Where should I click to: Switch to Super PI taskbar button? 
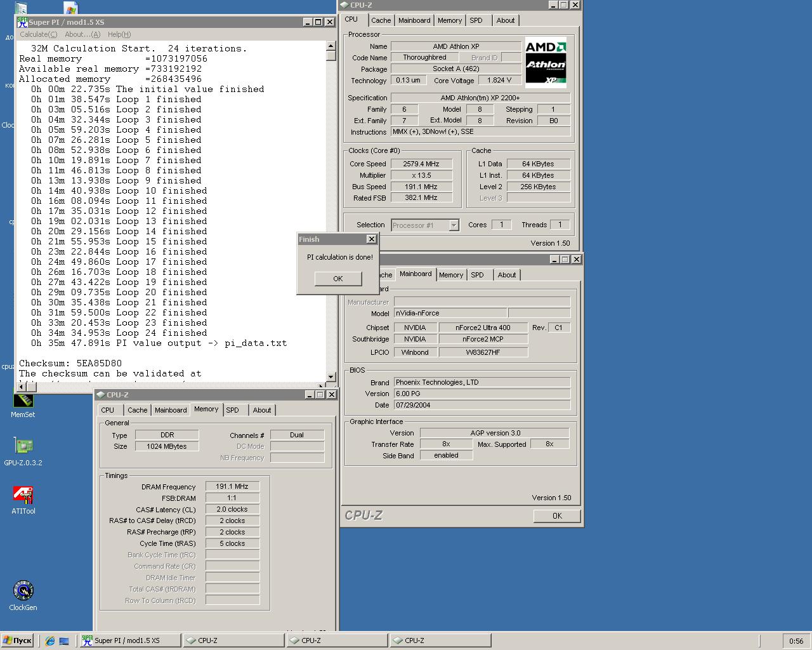tap(130, 640)
